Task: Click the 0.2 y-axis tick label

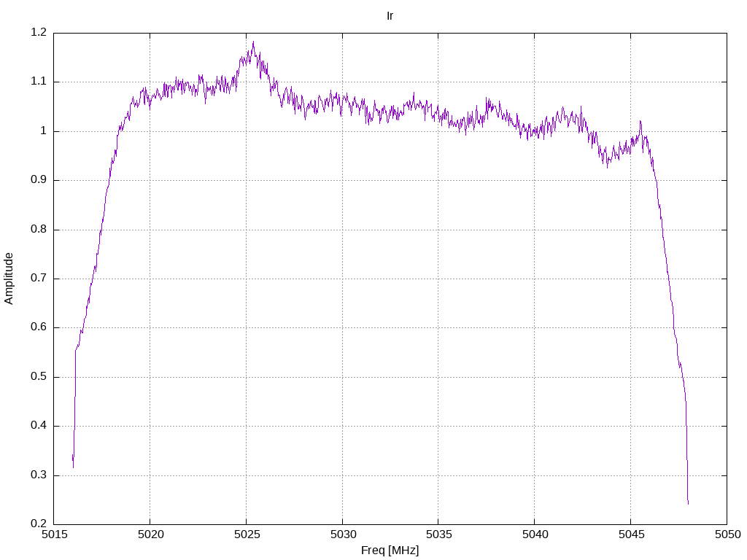Action: coord(39,524)
